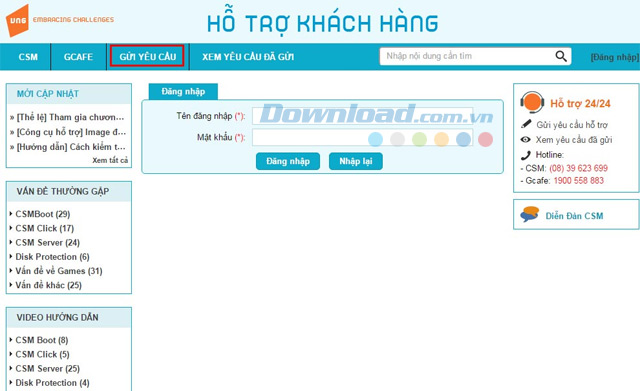Open CSM Server (25) video guides
The width and height of the screenshot is (640, 391).
point(47,369)
